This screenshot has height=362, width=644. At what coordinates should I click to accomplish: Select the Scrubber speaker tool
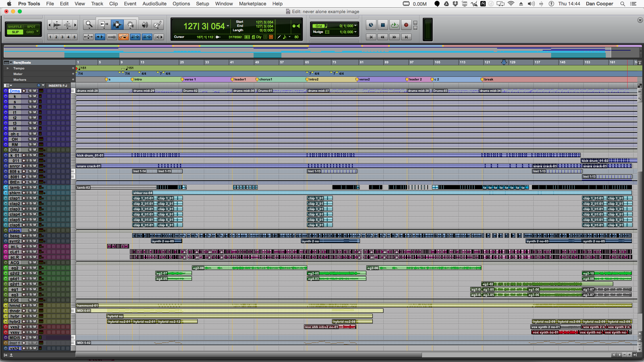pos(145,24)
